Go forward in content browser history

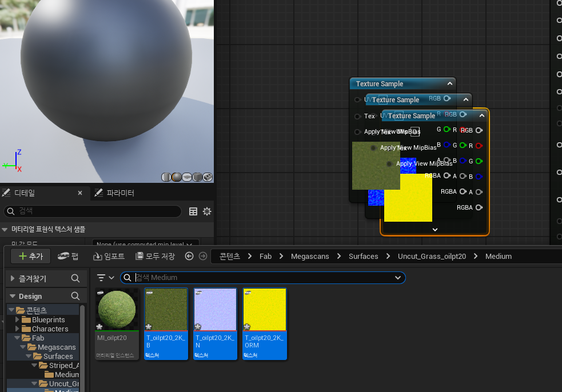click(x=203, y=256)
